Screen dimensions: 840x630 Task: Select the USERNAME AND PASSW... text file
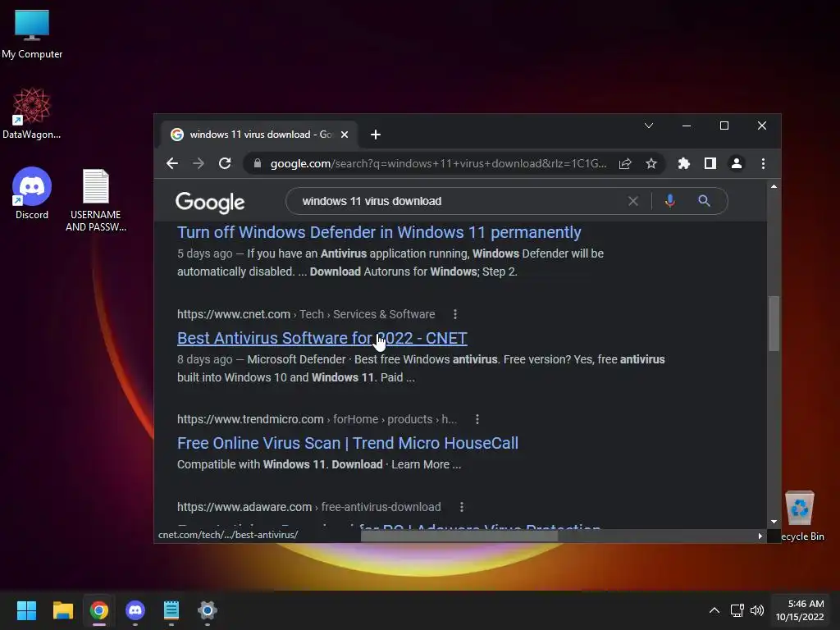pos(96,200)
